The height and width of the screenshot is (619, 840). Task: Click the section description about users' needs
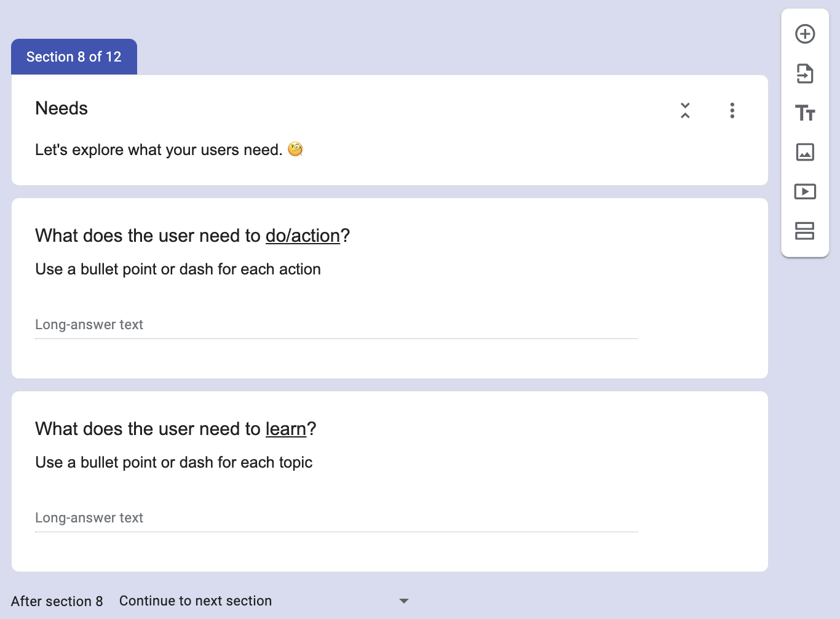[159, 150]
